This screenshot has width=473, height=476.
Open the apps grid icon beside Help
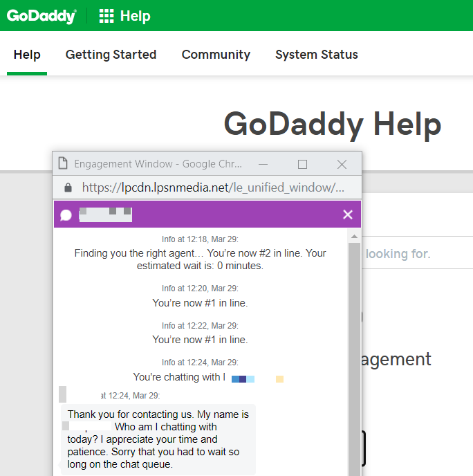click(106, 16)
